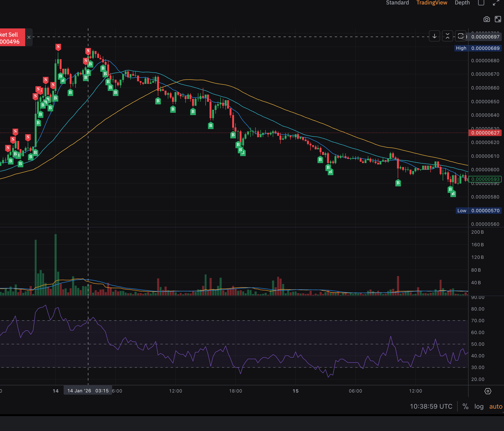The width and height of the screenshot is (504, 431).
Task: Click the Low 0.00000570 price label
Action: [478, 211]
